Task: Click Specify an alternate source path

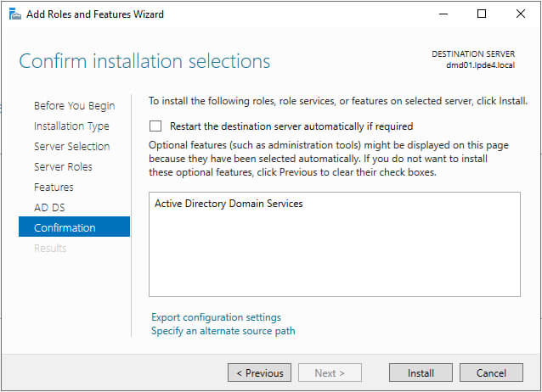Action: click(223, 331)
